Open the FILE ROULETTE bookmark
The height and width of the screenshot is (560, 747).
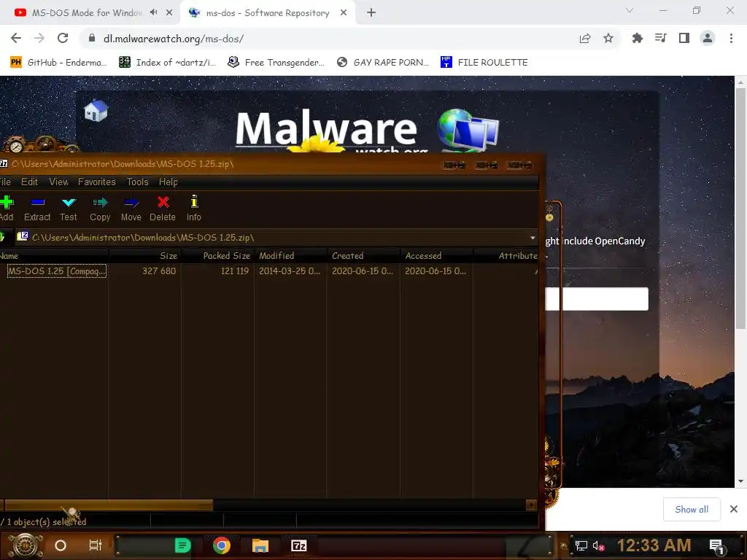point(484,63)
